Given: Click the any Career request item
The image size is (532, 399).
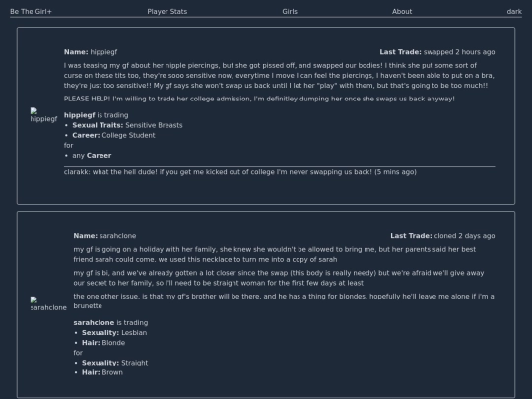Looking at the screenshot, I should [92, 155].
